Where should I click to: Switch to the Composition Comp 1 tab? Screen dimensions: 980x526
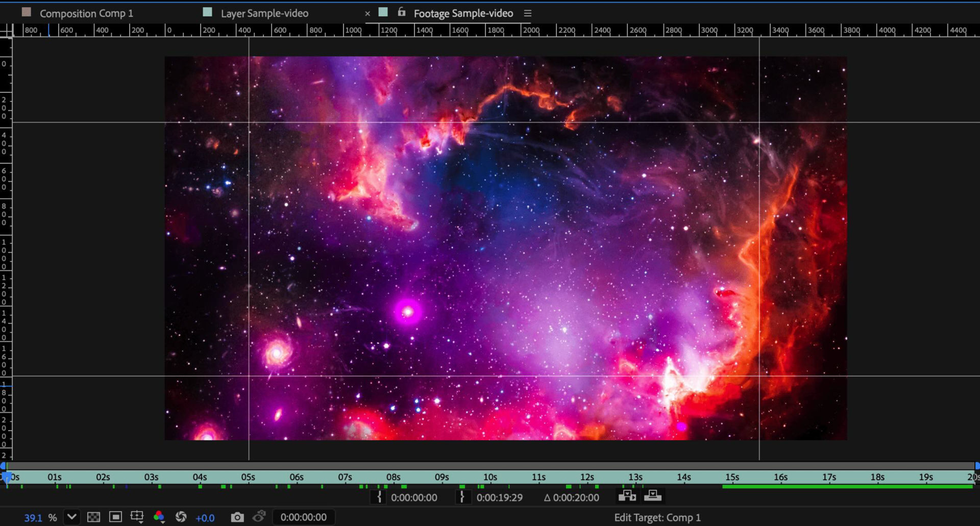[x=86, y=13]
